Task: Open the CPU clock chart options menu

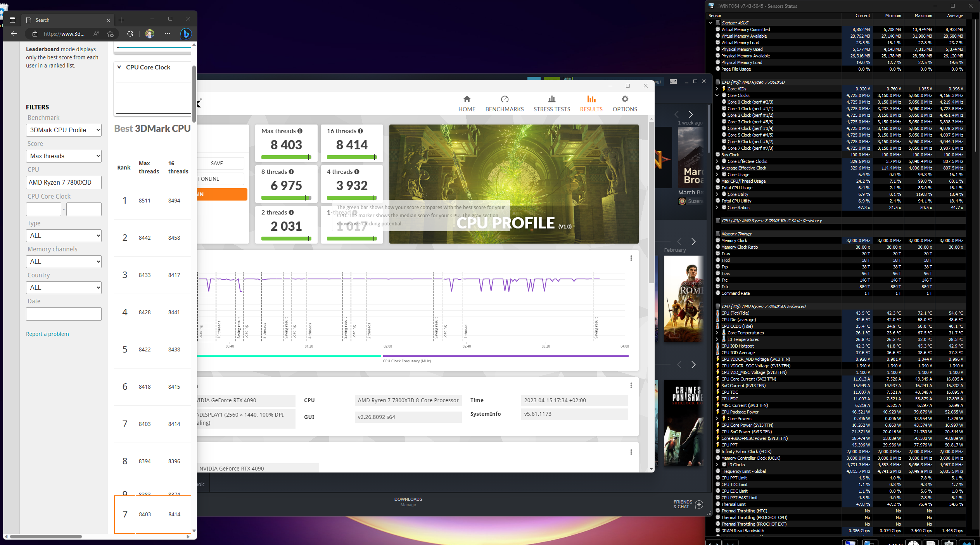Action: pos(631,258)
